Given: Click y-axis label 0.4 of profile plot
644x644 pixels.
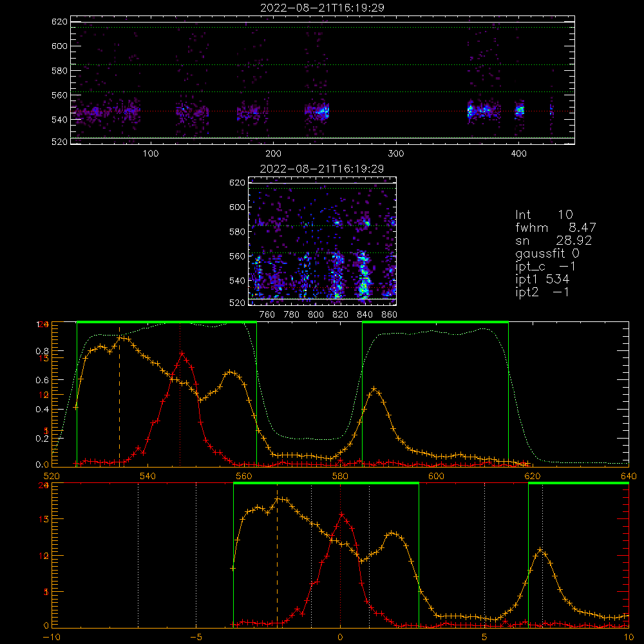Looking at the screenshot, I should pyautogui.click(x=42, y=410).
